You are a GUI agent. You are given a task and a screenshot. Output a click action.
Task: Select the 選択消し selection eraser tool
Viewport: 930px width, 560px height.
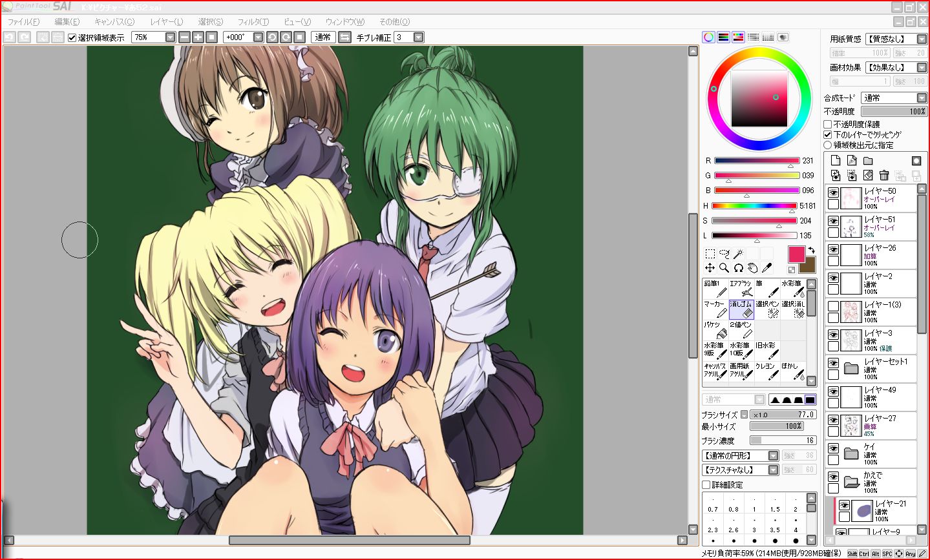793,309
